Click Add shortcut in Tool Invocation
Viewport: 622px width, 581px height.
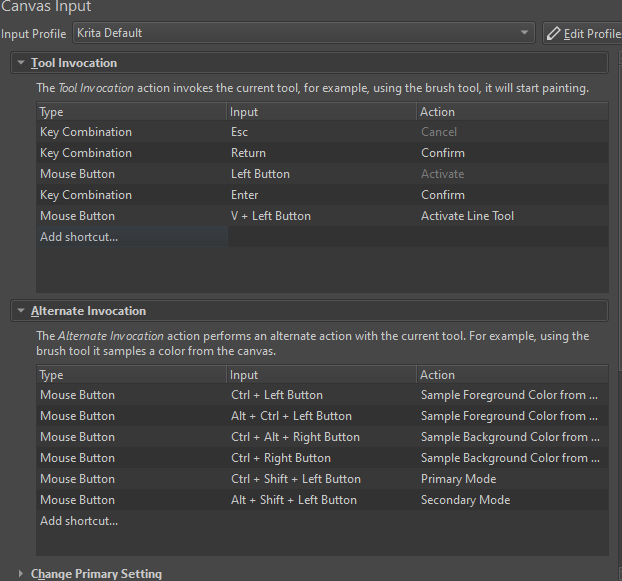point(79,237)
